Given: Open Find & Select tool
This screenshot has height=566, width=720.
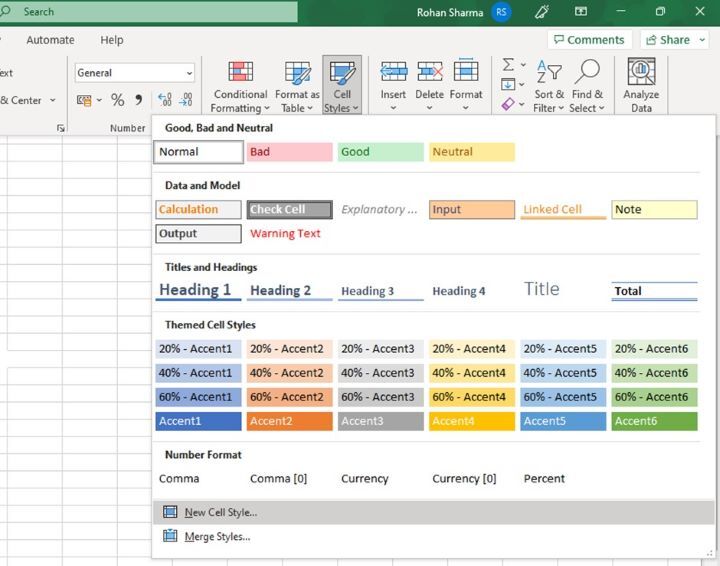Looking at the screenshot, I should 587,86.
